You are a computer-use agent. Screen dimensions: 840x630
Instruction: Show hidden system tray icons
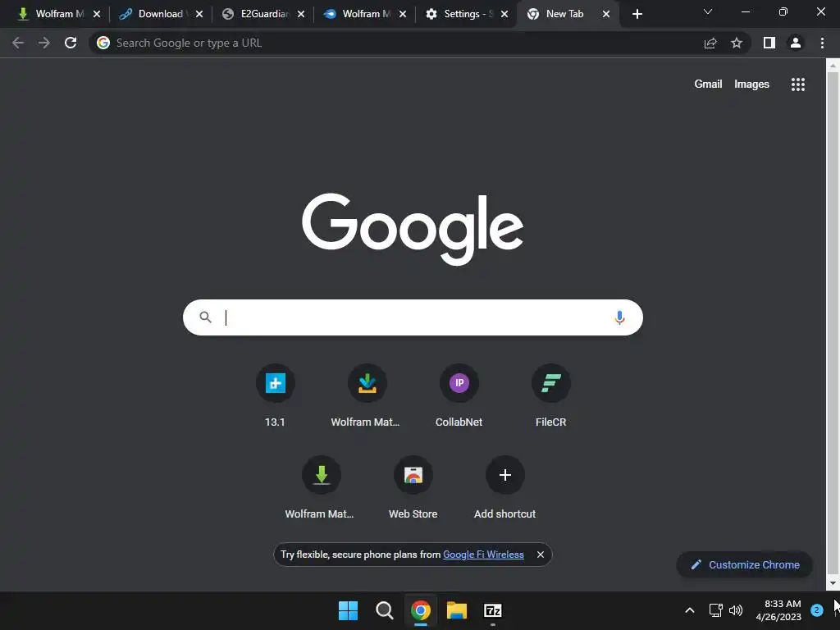689,610
